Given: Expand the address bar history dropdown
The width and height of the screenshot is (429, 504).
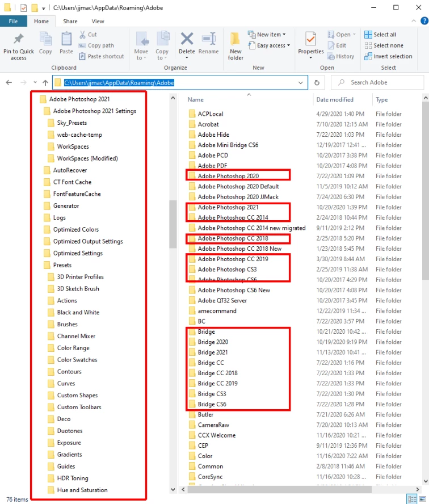Looking at the screenshot, I should pyautogui.click(x=300, y=83).
